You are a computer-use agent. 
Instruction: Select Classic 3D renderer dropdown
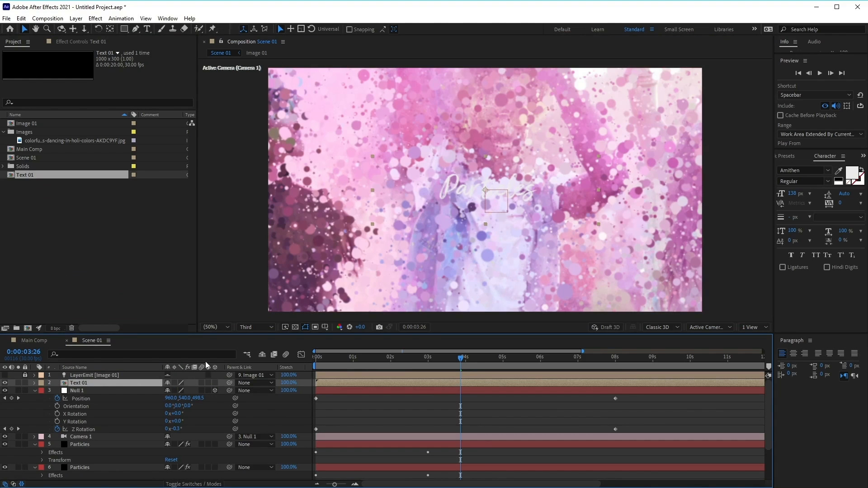point(662,327)
